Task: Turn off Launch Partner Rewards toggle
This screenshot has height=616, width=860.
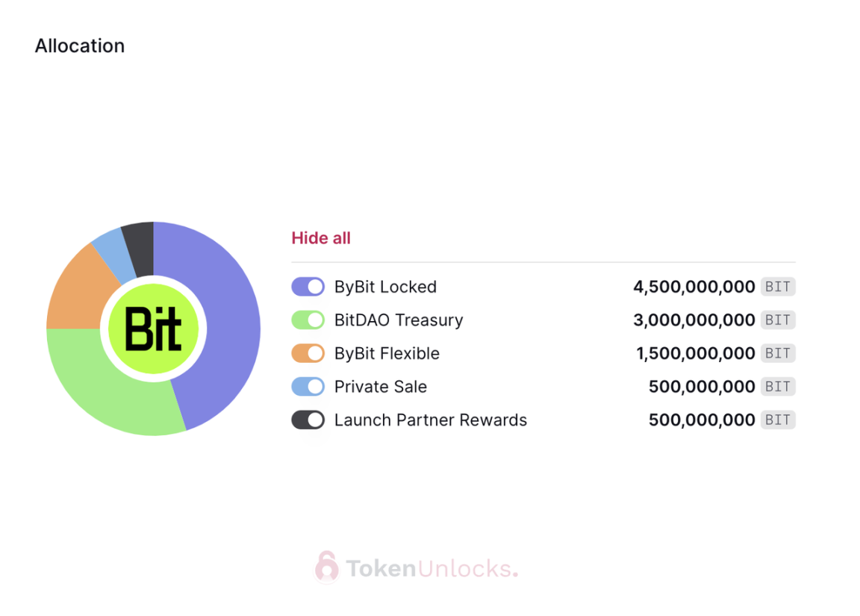Action: pyautogui.click(x=308, y=420)
